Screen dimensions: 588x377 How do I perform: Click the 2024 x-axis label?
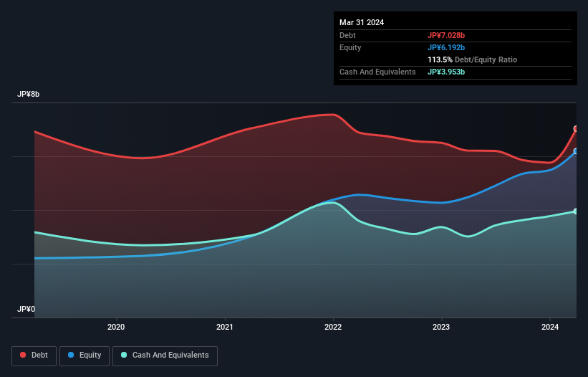[x=550, y=327]
